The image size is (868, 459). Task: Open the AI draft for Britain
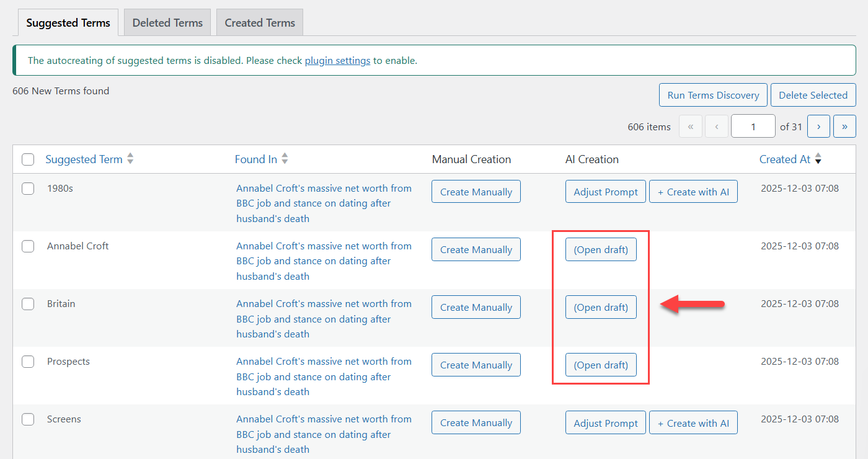pyautogui.click(x=601, y=307)
